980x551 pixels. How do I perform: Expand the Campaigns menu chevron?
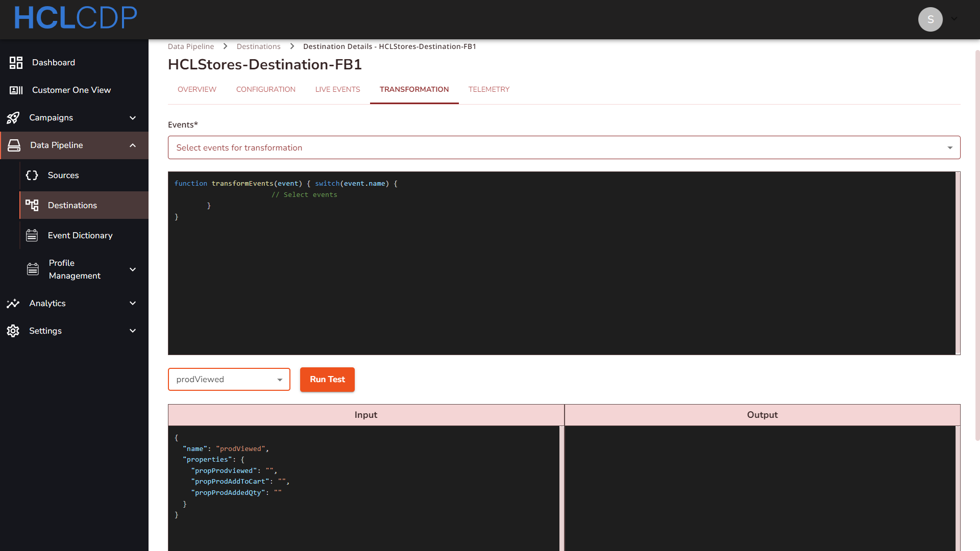(133, 118)
